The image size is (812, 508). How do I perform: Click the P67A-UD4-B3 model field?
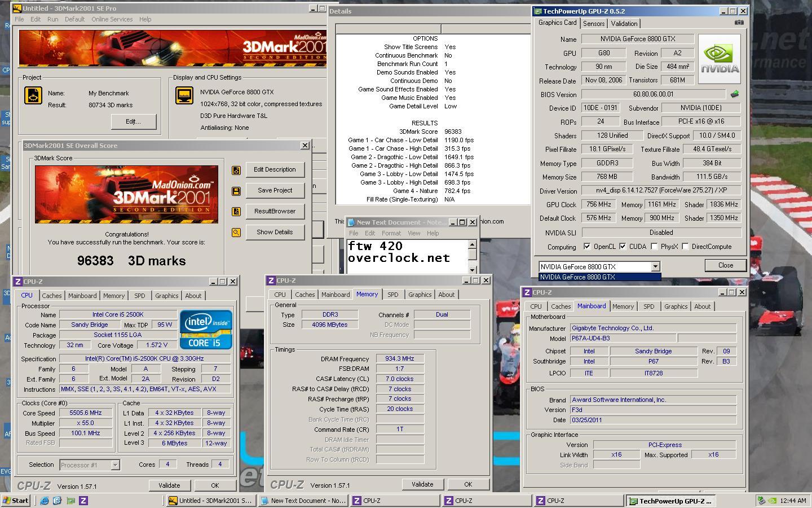pyautogui.click(x=623, y=339)
